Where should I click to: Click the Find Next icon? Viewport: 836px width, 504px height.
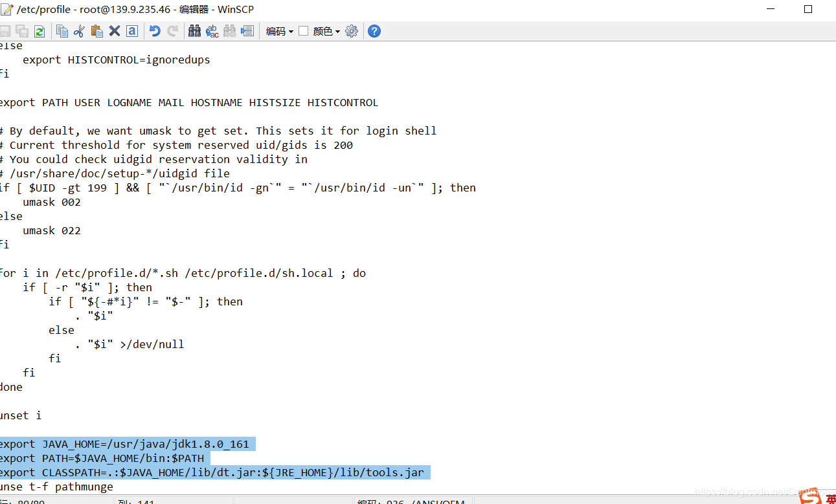point(229,31)
